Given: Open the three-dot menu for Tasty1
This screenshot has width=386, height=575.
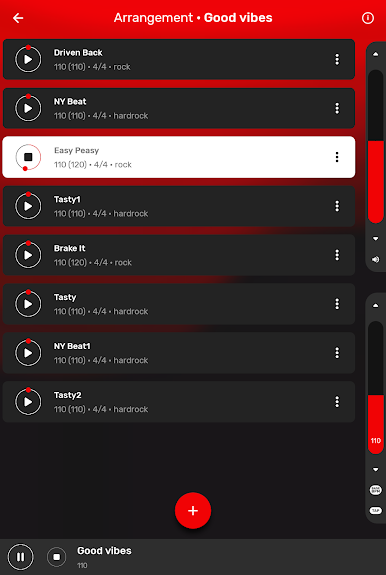Looking at the screenshot, I should [x=337, y=206].
